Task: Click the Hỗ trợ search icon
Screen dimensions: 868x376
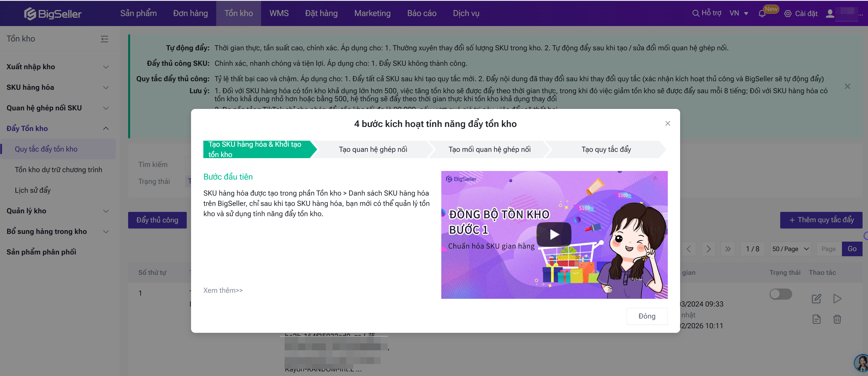Action: click(696, 13)
